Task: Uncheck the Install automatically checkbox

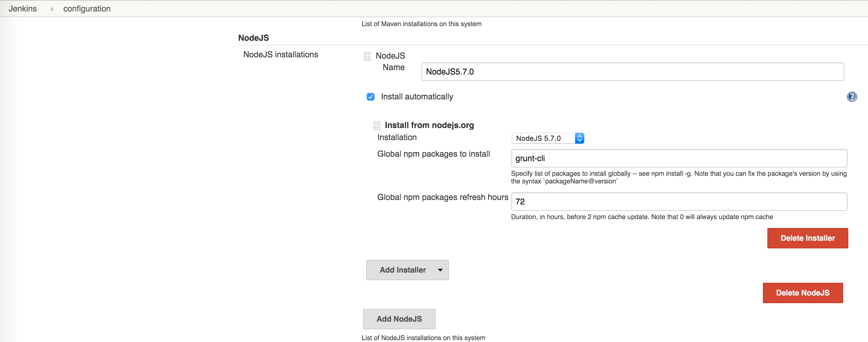Action: click(x=370, y=97)
